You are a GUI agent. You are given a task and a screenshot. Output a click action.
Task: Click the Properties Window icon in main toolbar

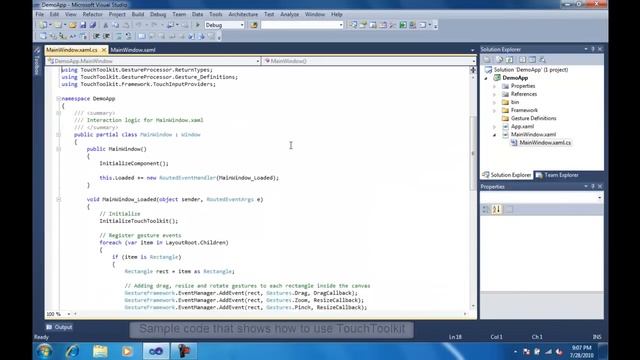pos(363,25)
